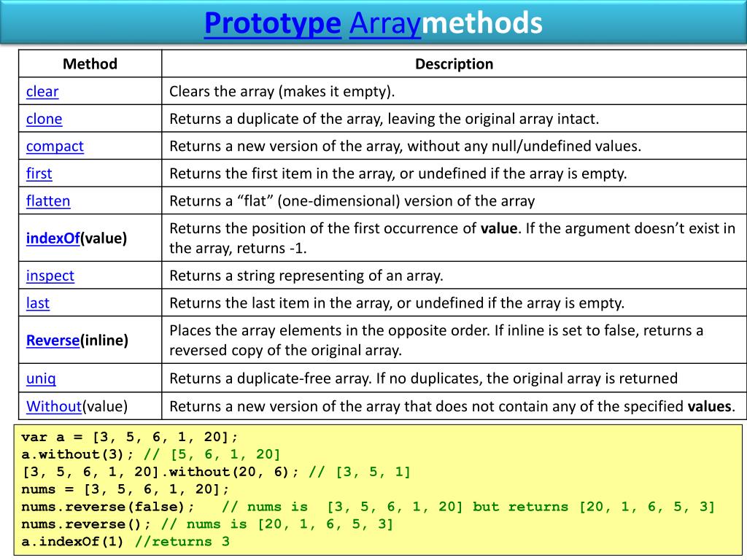Click the Description column header
Screen dimensions: 747x560
[454, 64]
